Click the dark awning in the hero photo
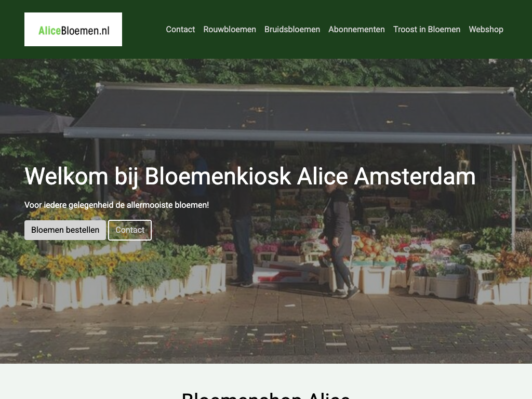Viewport: 532px width, 399px height. click(x=299, y=112)
